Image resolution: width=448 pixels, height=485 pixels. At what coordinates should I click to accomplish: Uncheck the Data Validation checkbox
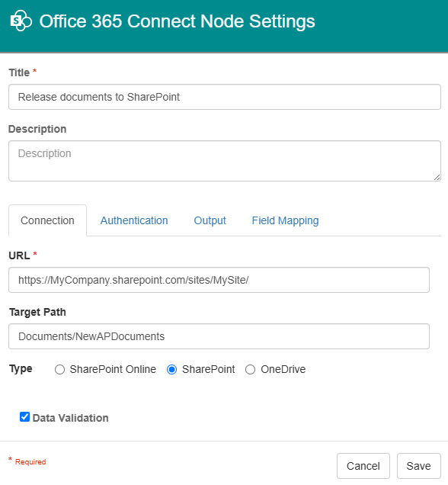pyautogui.click(x=24, y=417)
